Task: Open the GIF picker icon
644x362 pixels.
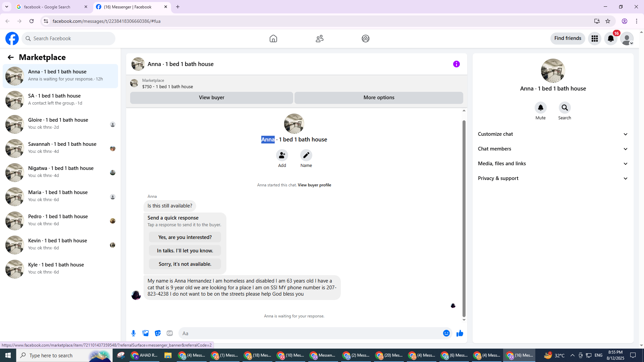Action: point(170,333)
